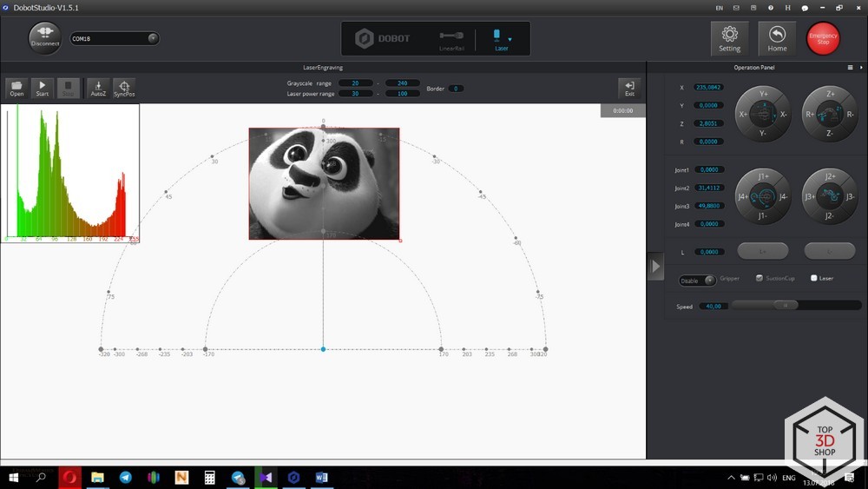Image resolution: width=868 pixels, height=489 pixels.
Task: Click the L+ linear rail button
Action: [763, 251]
